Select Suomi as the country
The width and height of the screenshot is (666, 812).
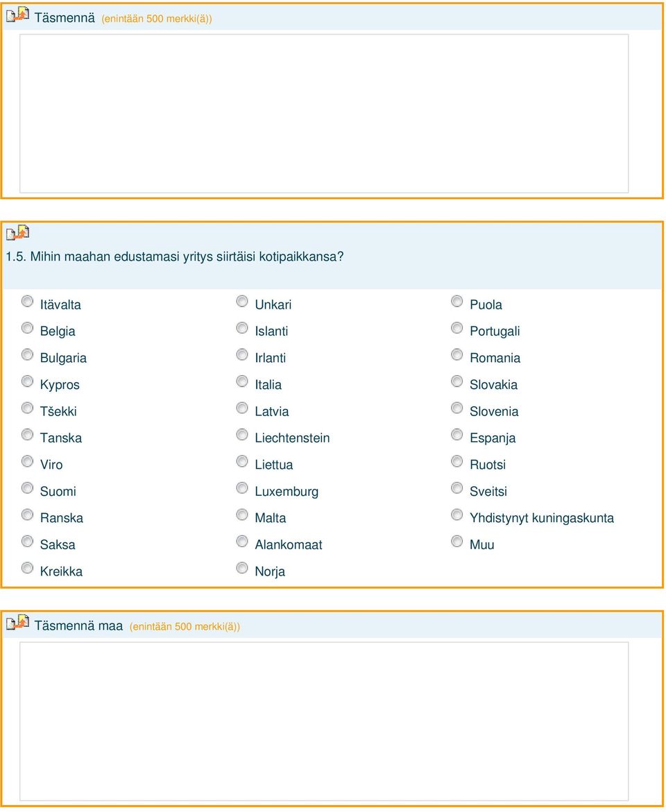click(x=28, y=487)
